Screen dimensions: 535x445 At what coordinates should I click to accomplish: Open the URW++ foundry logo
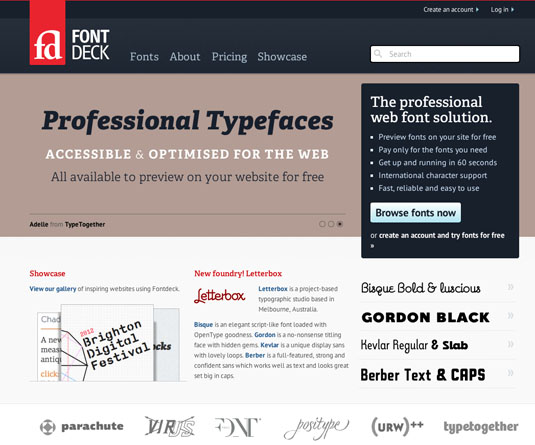[x=397, y=426]
